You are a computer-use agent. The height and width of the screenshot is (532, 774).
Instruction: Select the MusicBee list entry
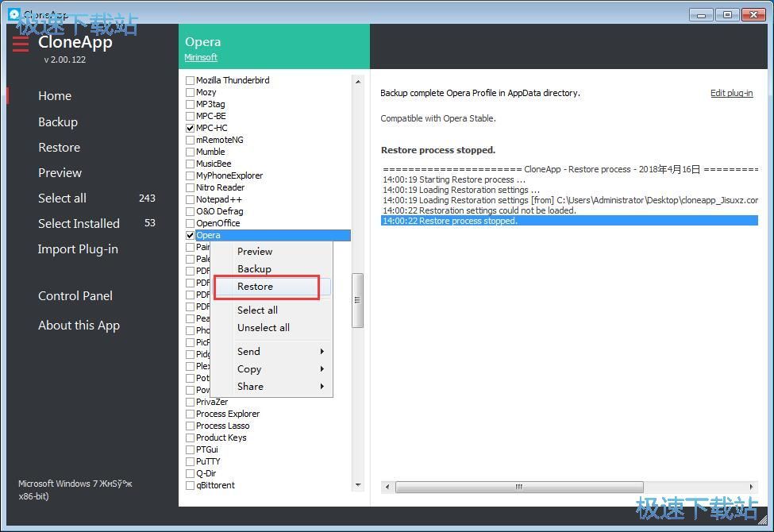coord(214,164)
